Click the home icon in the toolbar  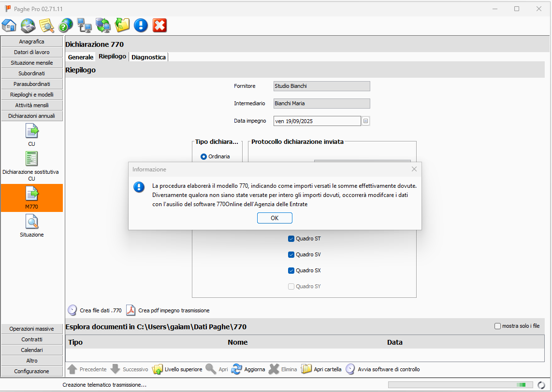9,25
